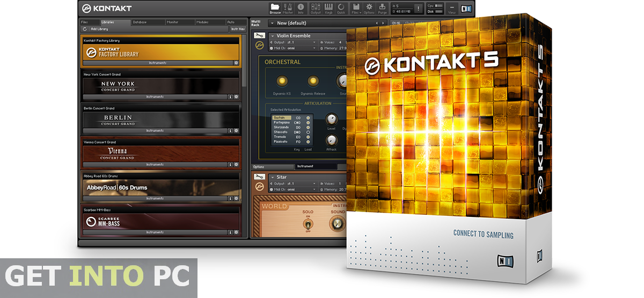This screenshot has height=298, width=644.
Task: Show Abbey Road 60s Drums info
Action: (230, 198)
